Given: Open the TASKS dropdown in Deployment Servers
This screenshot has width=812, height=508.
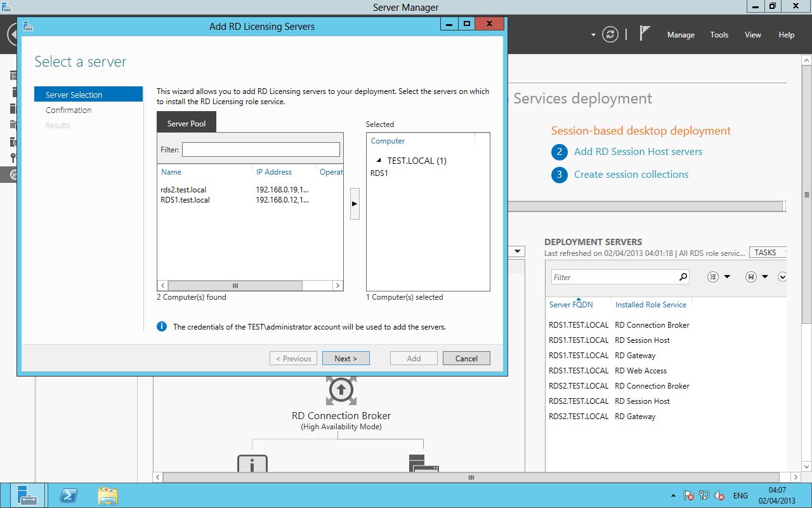Looking at the screenshot, I should 768,252.
